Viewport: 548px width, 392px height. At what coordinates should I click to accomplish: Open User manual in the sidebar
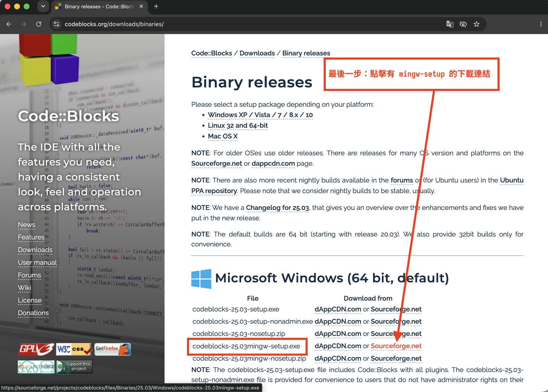[37, 263]
